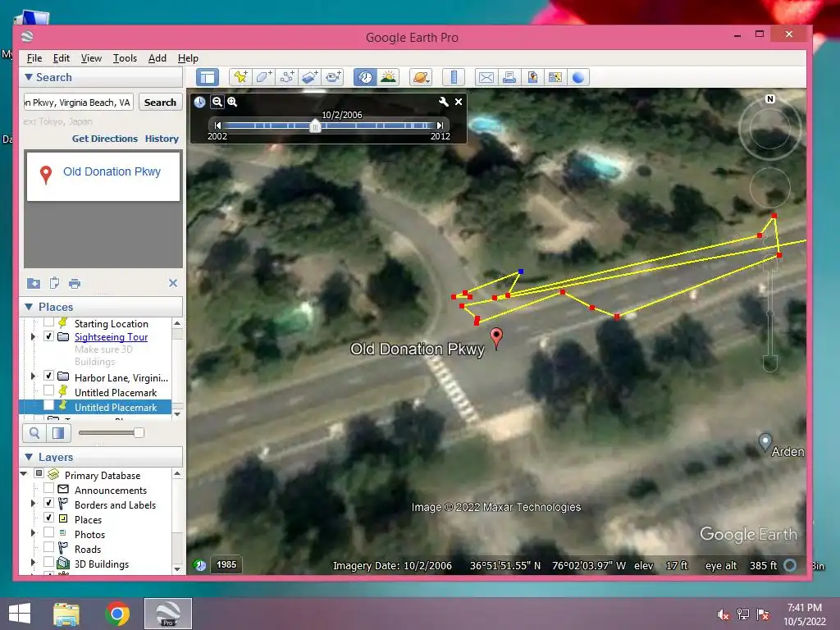Open time slider options wrench
The height and width of the screenshot is (630, 840).
point(443,102)
